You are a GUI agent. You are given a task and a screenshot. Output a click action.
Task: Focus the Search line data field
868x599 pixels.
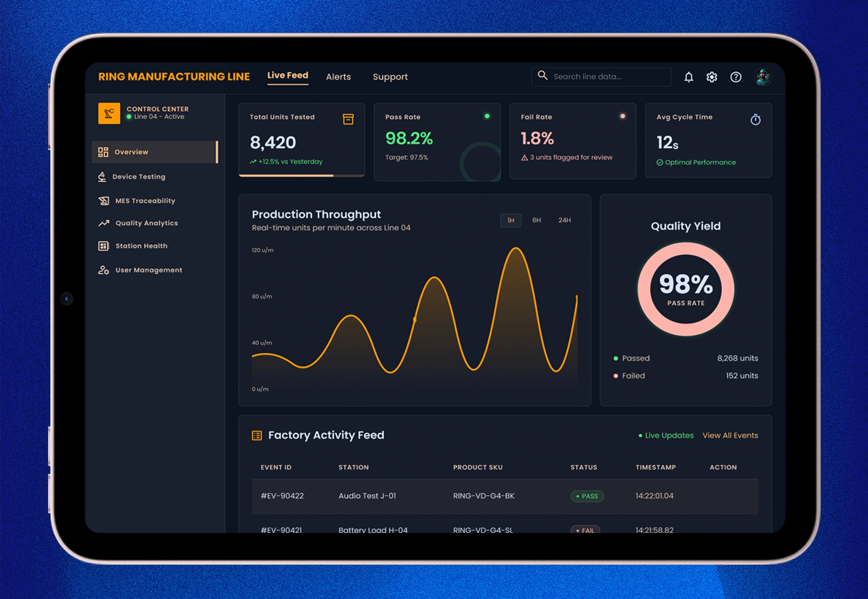[601, 77]
